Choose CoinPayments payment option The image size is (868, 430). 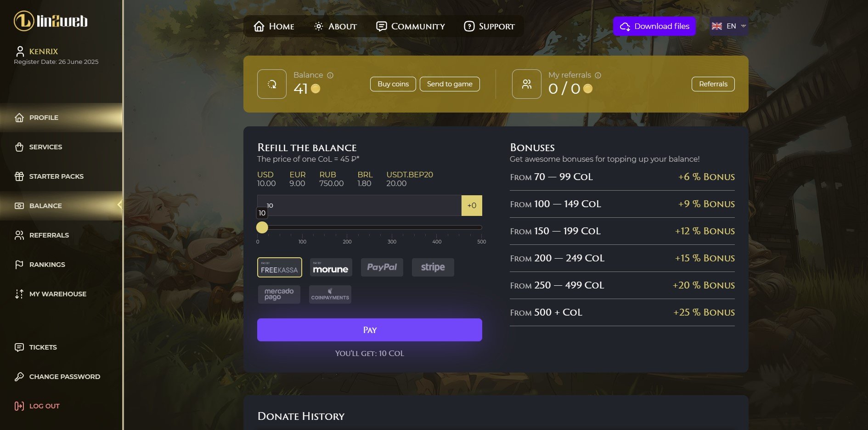point(330,294)
